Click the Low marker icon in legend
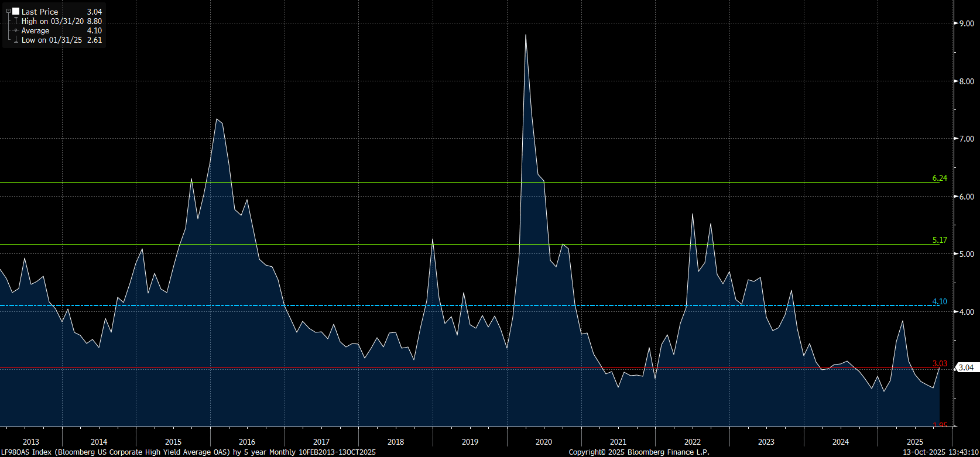980x457 pixels. [x=16, y=40]
